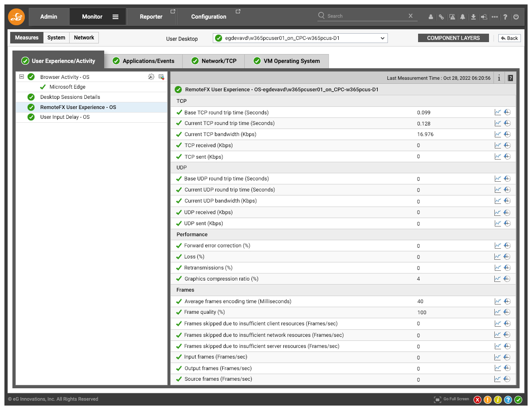Screen dimensions: 532x410
Task: Click the eG Innovations logo icon
Action: point(17,17)
